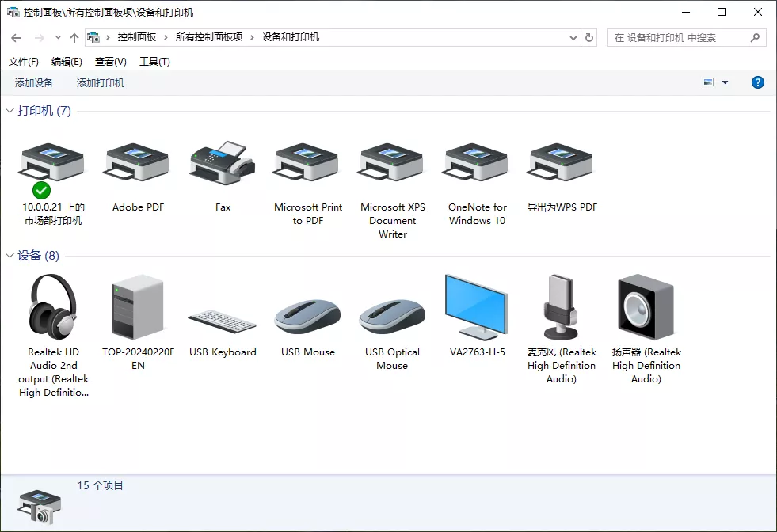Open the 文件(F) menu

point(23,62)
